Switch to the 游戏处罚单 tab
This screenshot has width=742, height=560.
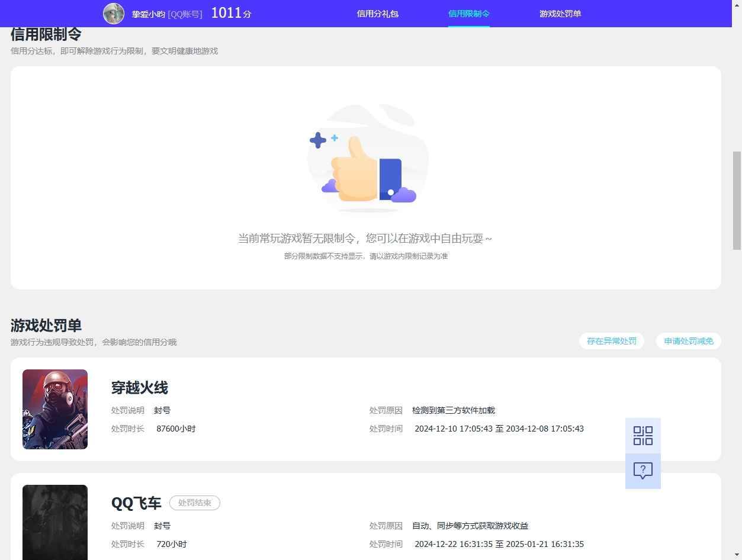560,13
